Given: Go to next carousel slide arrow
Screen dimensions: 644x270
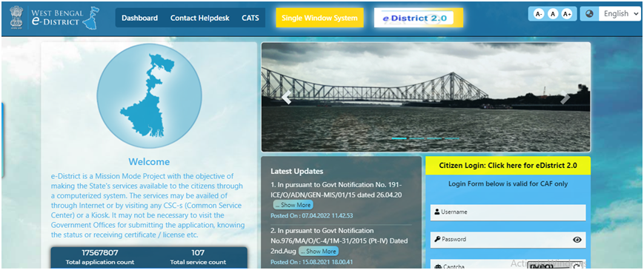Looking at the screenshot, I should pyautogui.click(x=565, y=98).
